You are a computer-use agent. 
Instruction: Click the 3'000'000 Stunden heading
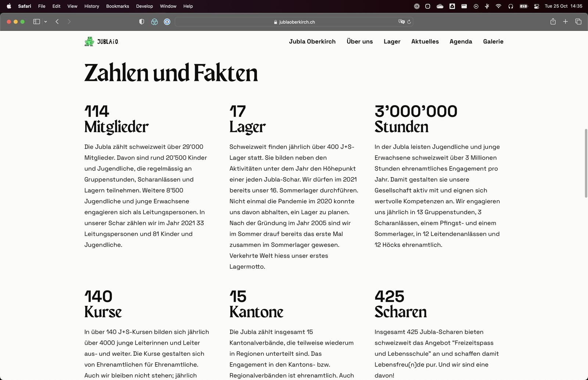(x=416, y=119)
